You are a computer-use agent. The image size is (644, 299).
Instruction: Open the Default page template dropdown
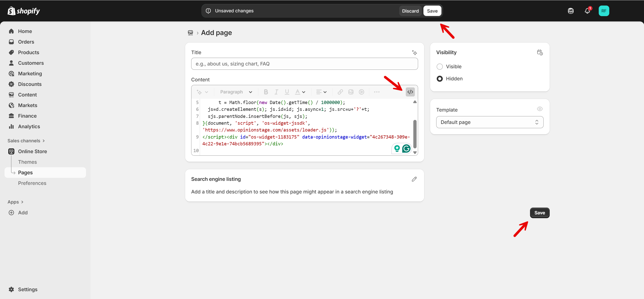(490, 122)
